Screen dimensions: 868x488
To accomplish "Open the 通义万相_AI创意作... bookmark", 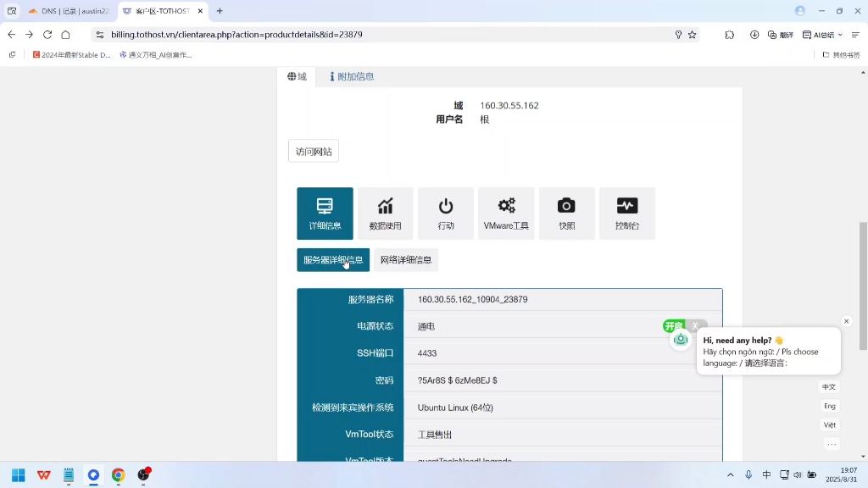I will pos(156,55).
